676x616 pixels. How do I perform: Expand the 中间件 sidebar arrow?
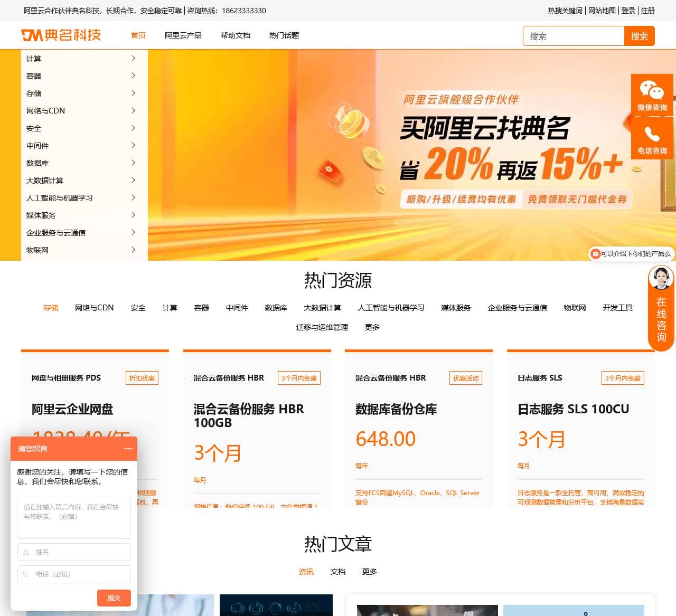tap(133, 145)
